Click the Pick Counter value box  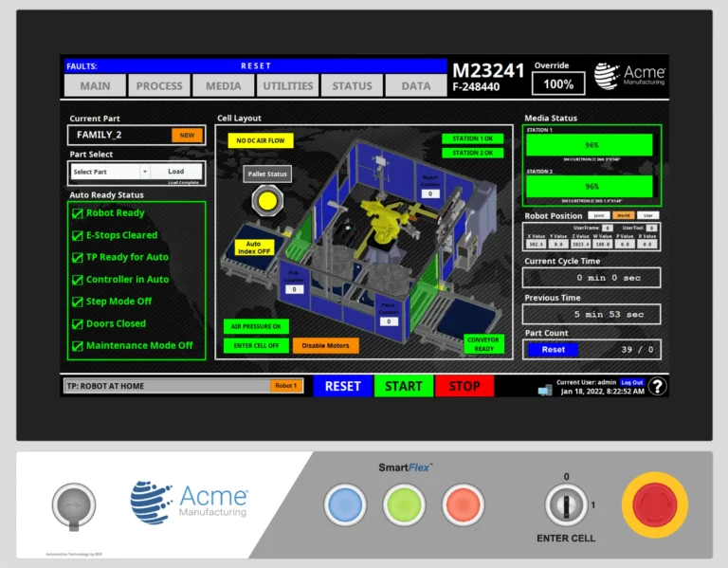click(294, 289)
